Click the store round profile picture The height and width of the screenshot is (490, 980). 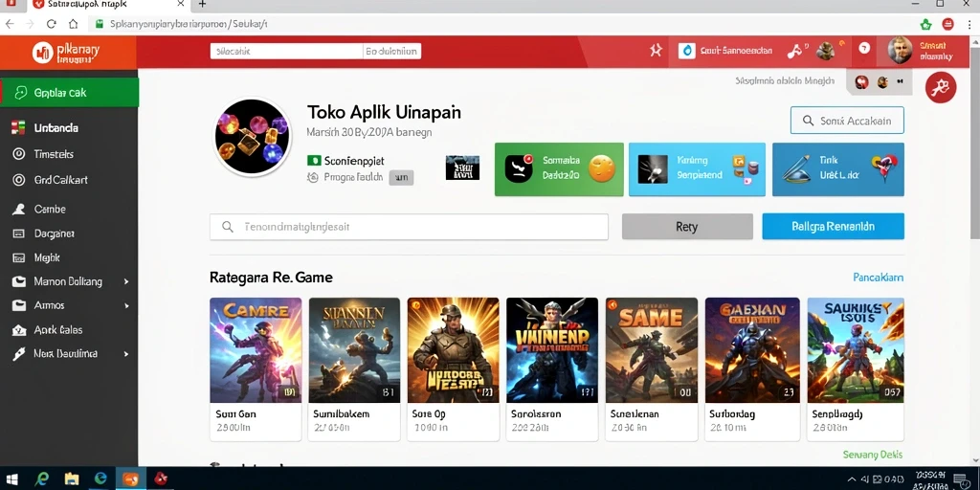(253, 136)
